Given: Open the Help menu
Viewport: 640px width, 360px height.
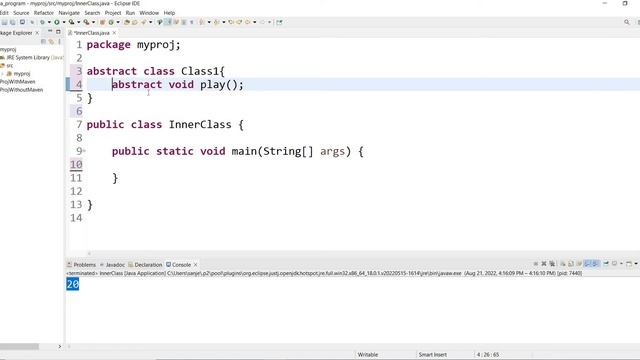Looking at the screenshot, I should 169,13.
